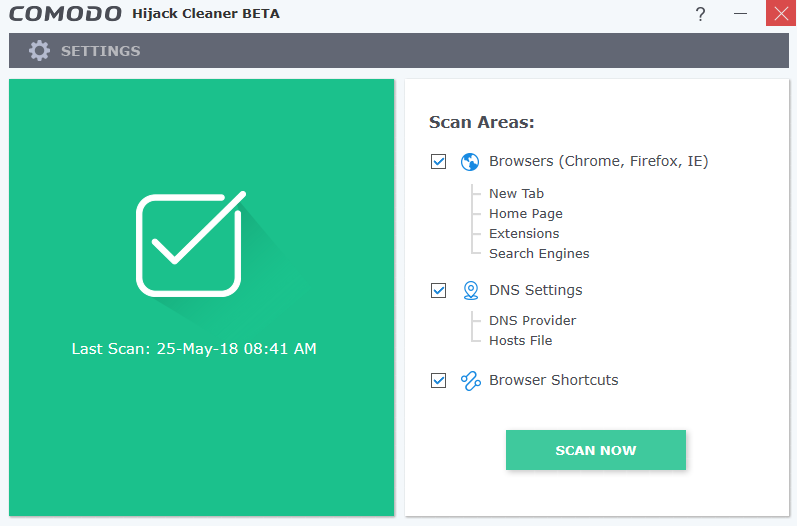The width and height of the screenshot is (797, 526).
Task: Start scanning with the SCAN NOW button
Action: coord(596,450)
